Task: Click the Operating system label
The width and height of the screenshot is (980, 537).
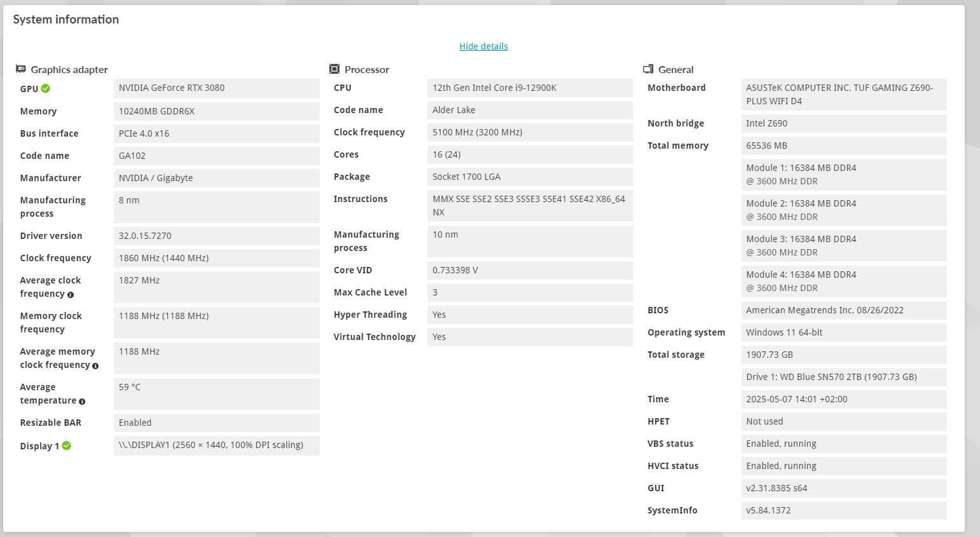Action: pyautogui.click(x=686, y=332)
